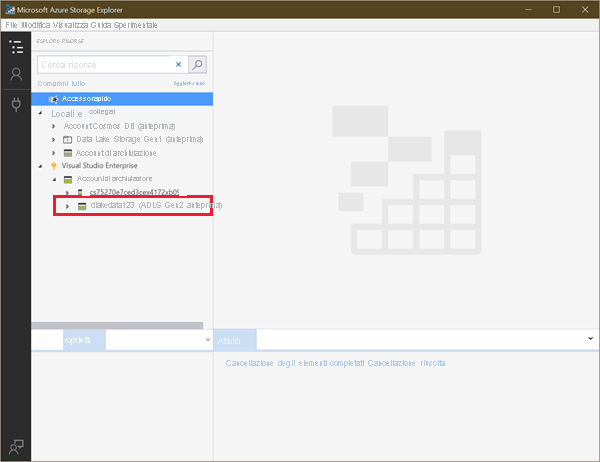
Task: Open the Visualizza menu
Action: tap(70, 25)
